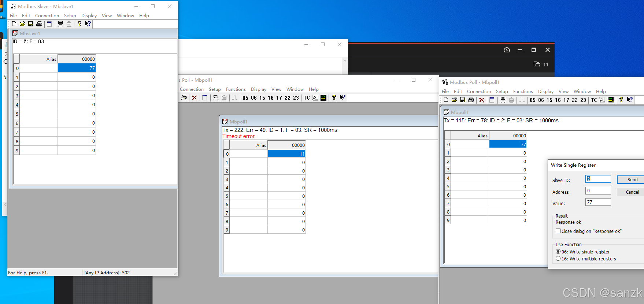Open Functions menu in Timeout-error Modbus Poll window
Image resolution: width=644 pixels, height=304 pixels.
click(236, 89)
